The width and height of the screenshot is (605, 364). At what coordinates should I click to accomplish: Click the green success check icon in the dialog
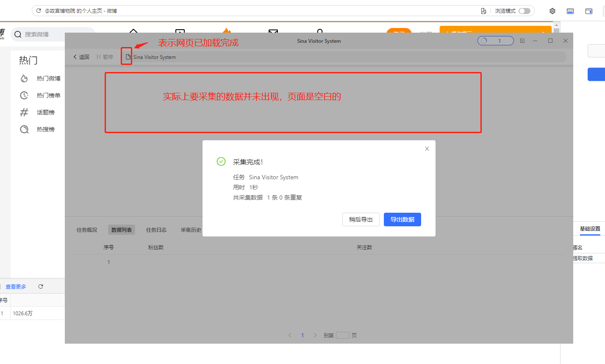[221, 161]
